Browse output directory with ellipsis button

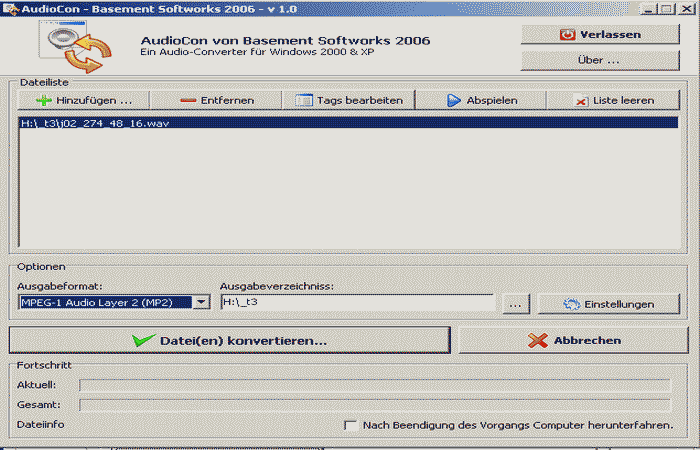tap(515, 304)
